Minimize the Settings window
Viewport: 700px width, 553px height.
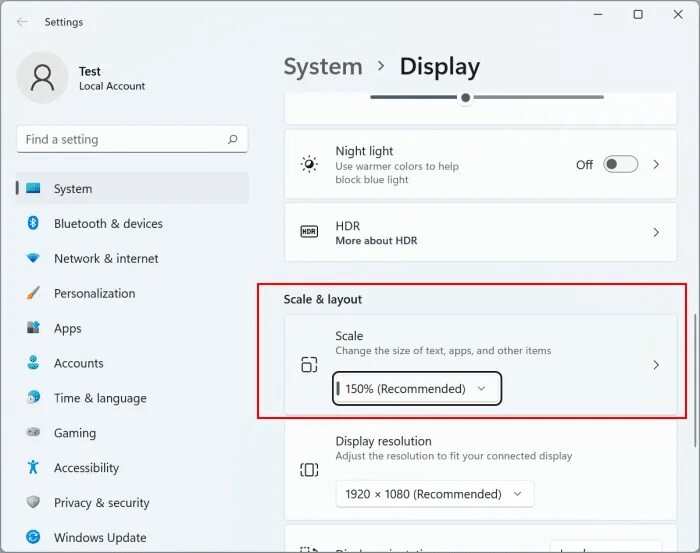[598, 15]
